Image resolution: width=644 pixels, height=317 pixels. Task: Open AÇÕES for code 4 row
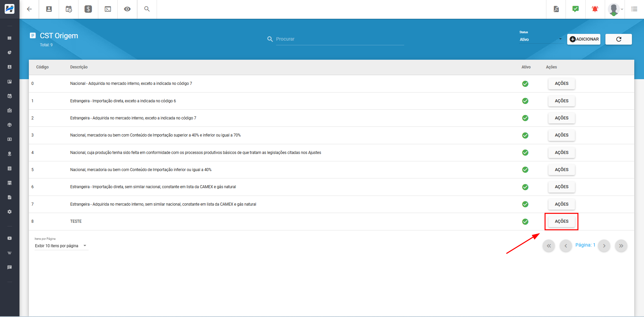[561, 153]
